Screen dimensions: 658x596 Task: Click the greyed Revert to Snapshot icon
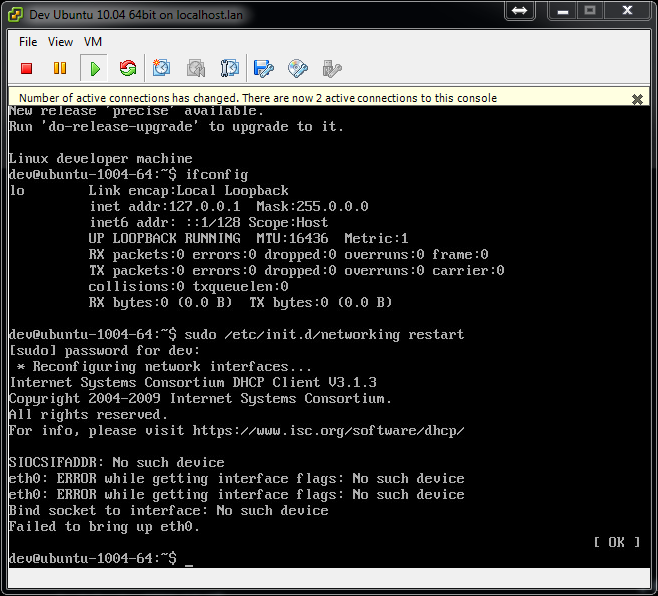coord(196,68)
